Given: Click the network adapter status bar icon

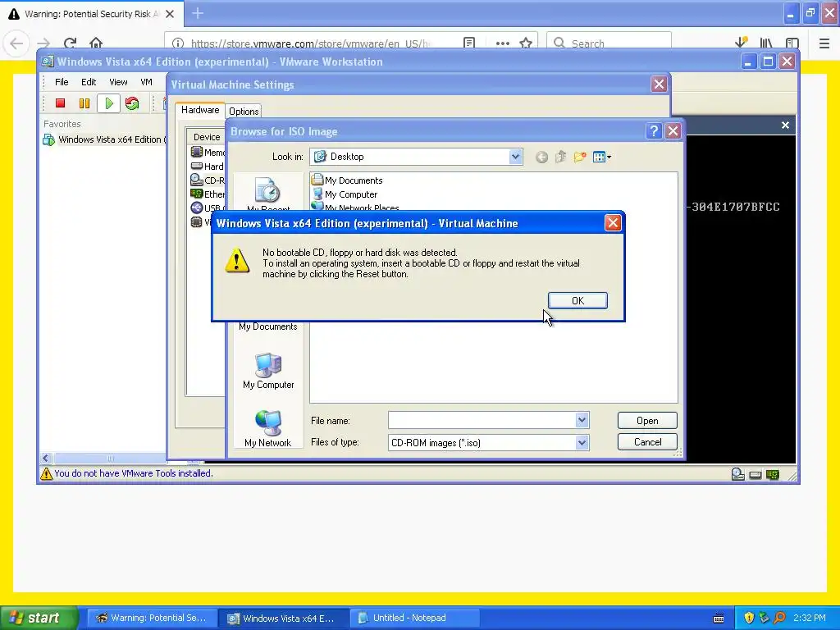Looking at the screenshot, I should (773, 475).
